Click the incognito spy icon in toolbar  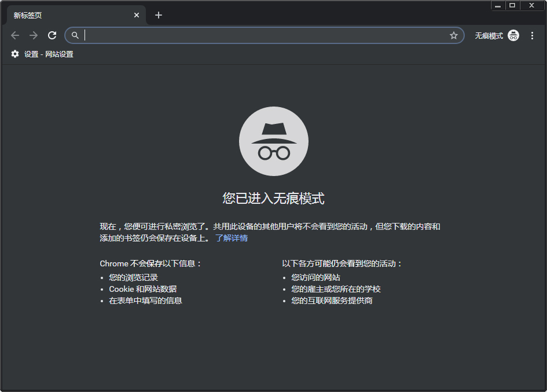click(513, 35)
